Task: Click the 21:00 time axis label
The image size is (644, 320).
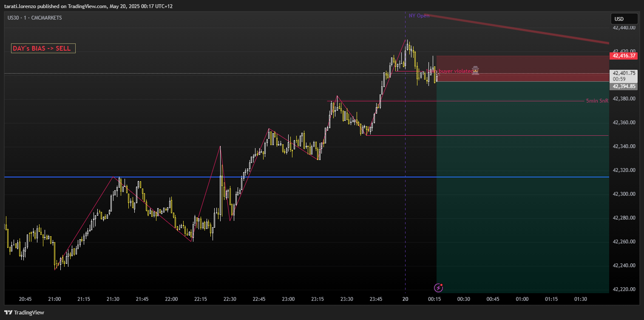Action: [54, 299]
